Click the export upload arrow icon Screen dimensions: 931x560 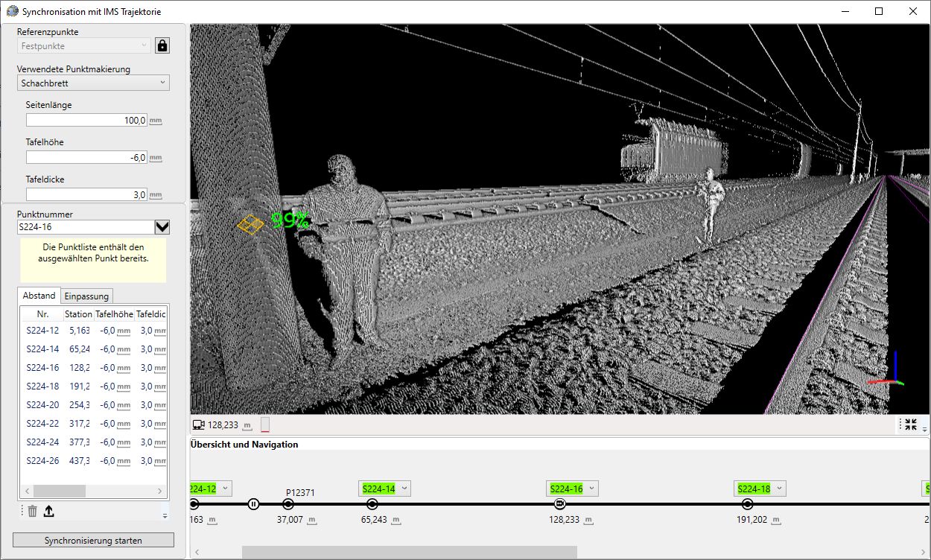click(49, 511)
